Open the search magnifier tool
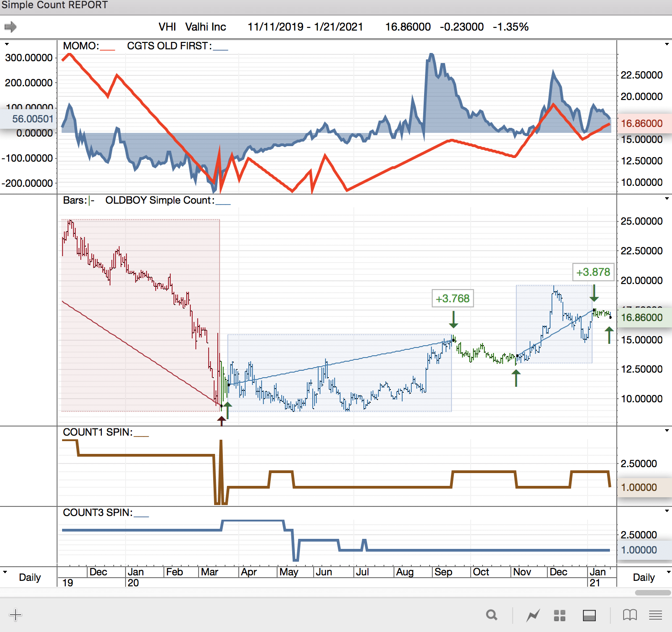This screenshot has height=632, width=672. (492, 615)
